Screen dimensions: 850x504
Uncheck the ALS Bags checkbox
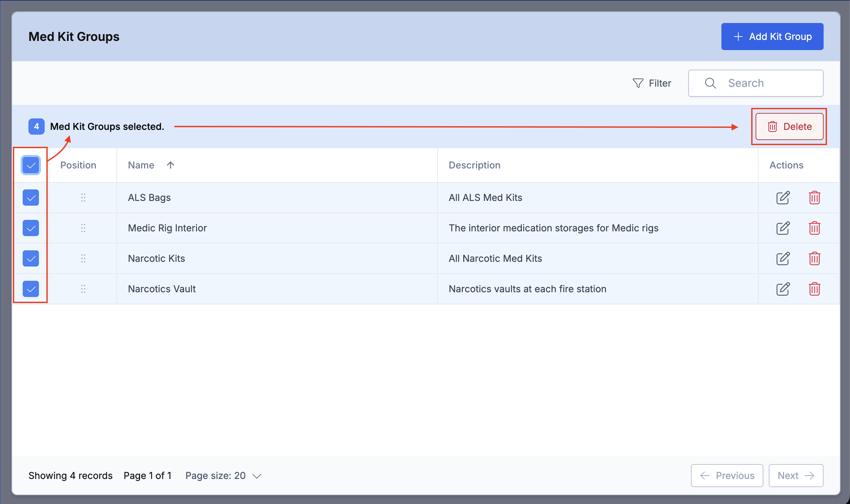[31, 198]
